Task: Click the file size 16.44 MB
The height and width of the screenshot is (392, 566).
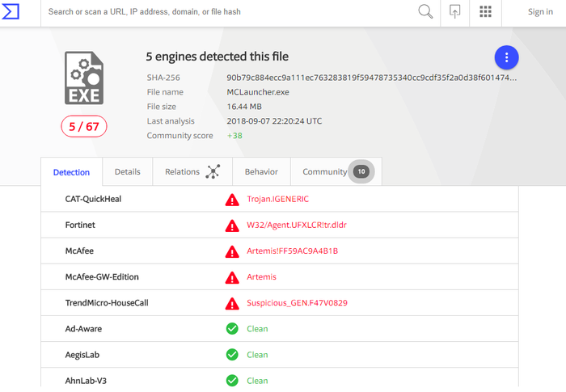Action: [x=244, y=107]
